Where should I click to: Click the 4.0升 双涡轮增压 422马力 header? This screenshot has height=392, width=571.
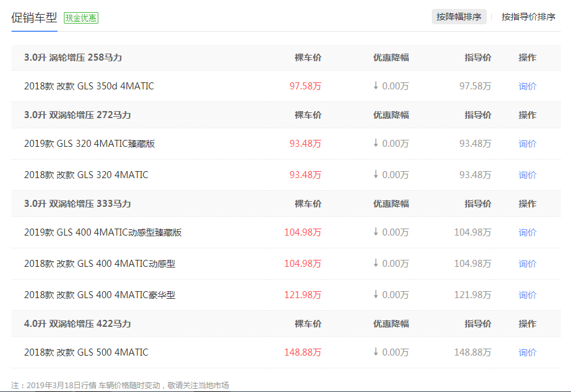point(77,324)
